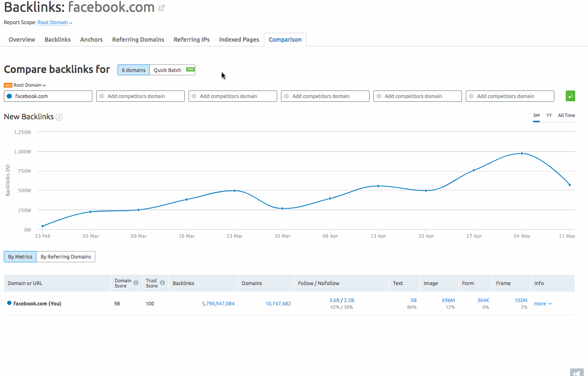Click the blue dot inside the facebook.com input

[x=9, y=96]
